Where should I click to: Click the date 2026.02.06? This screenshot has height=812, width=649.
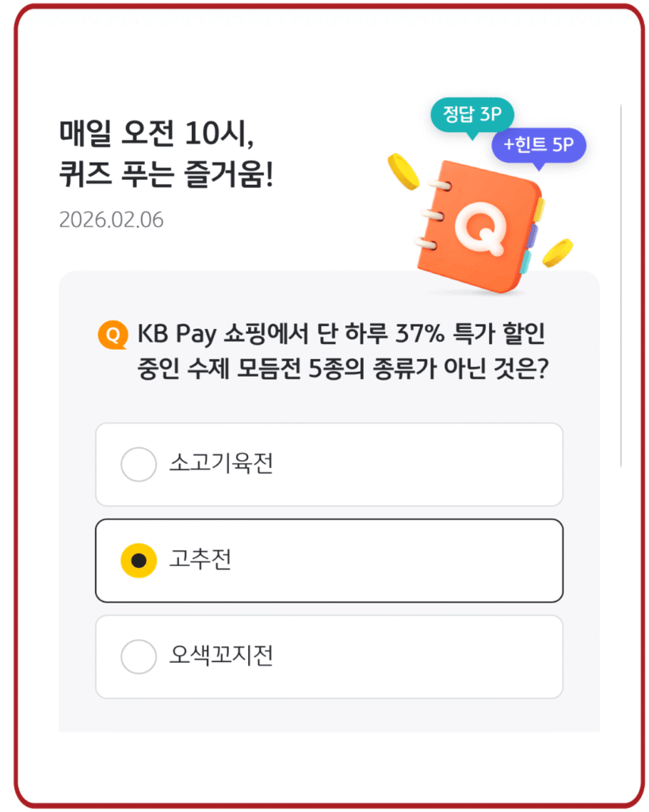click(x=111, y=220)
